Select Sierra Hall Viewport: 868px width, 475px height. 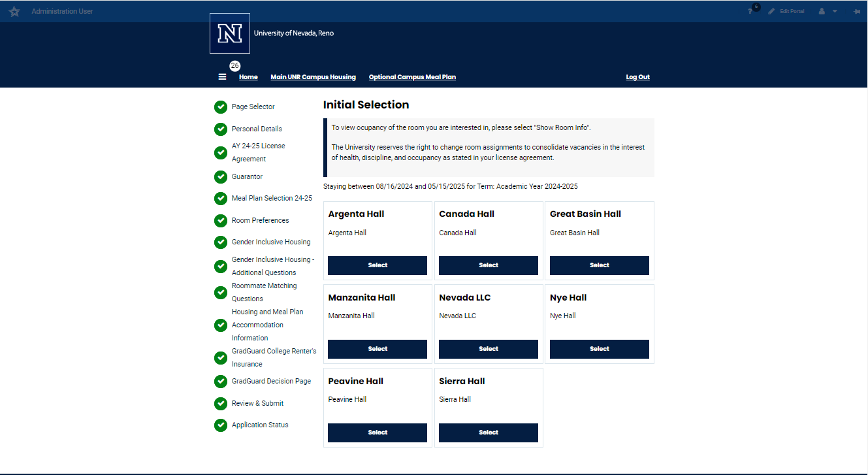[488, 433]
